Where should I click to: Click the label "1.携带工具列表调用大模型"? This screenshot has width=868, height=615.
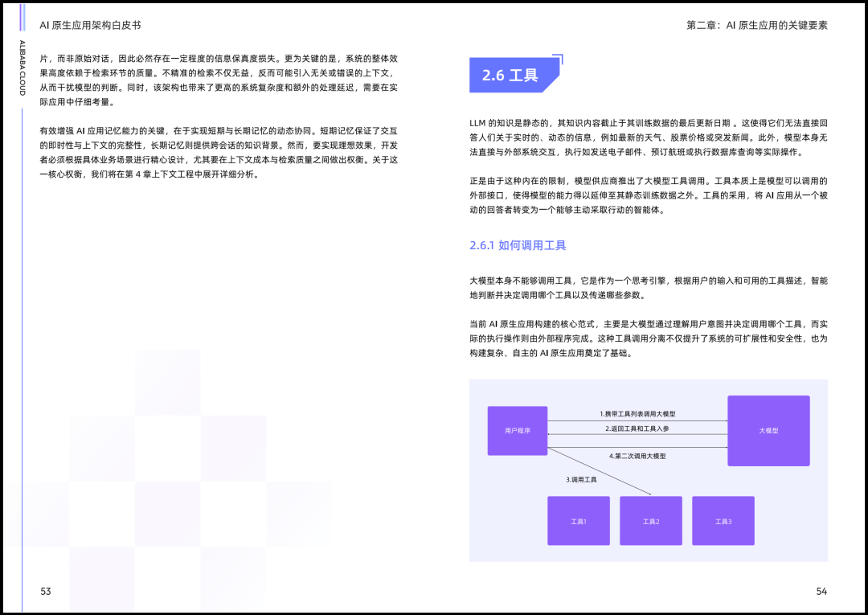637,414
